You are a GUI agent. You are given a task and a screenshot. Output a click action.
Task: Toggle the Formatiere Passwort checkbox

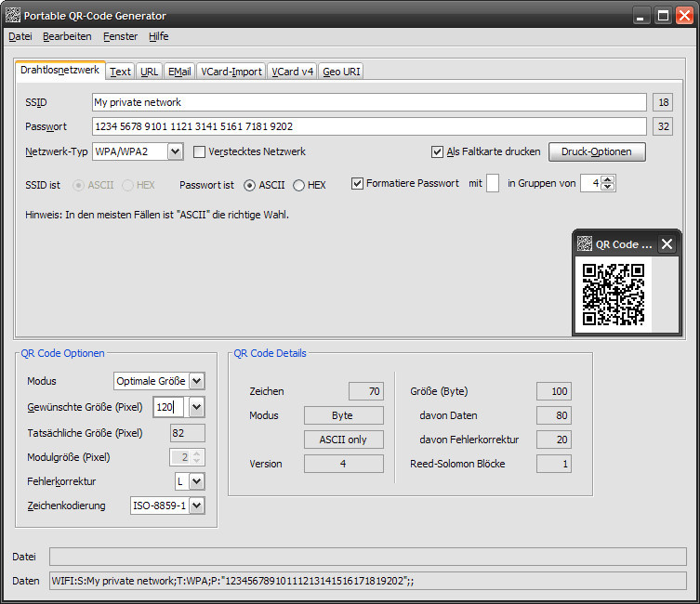[357, 184]
